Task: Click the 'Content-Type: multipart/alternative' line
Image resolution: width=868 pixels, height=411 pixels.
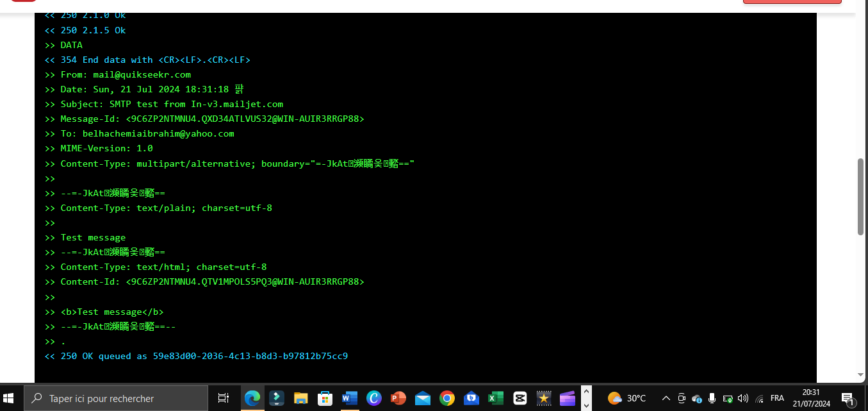Action: [229, 164]
